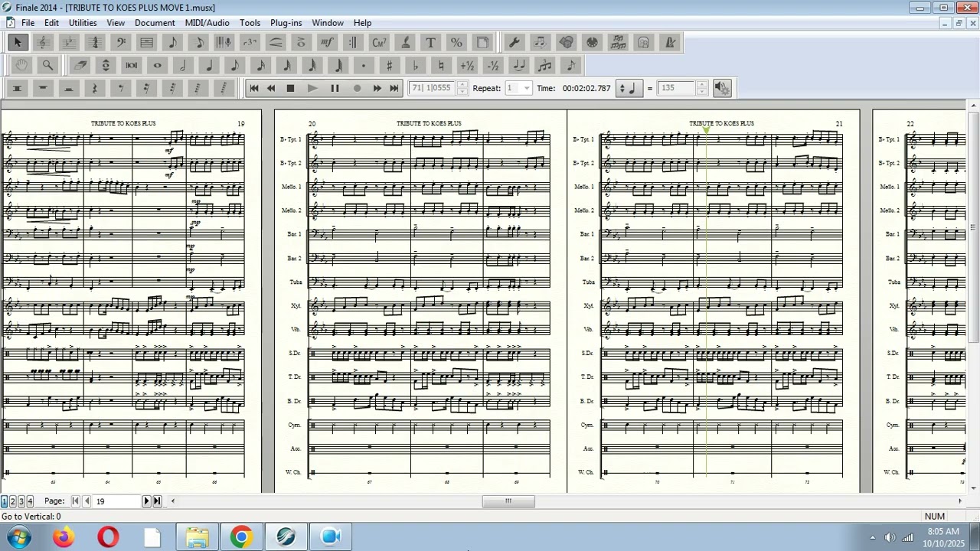Click the tempo value field 135
Image resolution: width=980 pixels, height=551 pixels.
(677, 88)
